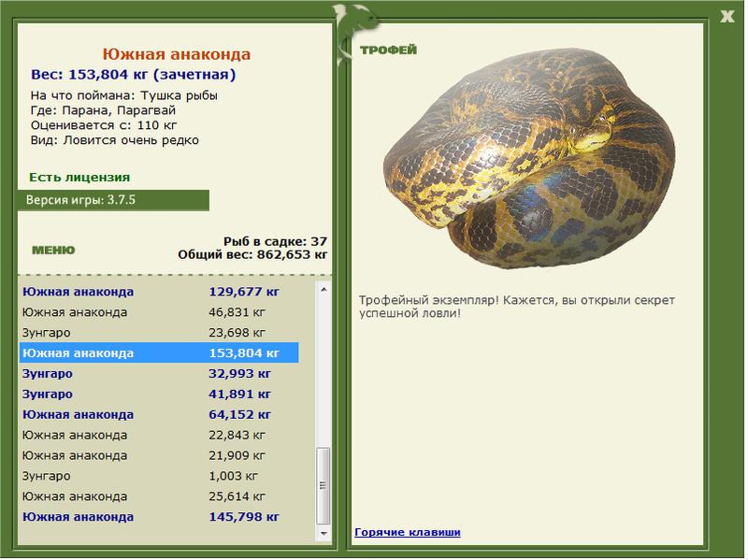Open the Горячие клавиши link

click(408, 532)
